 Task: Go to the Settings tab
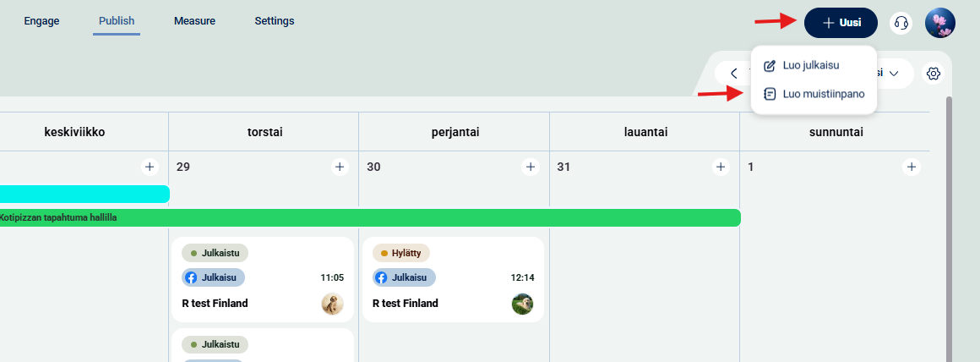tap(275, 20)
